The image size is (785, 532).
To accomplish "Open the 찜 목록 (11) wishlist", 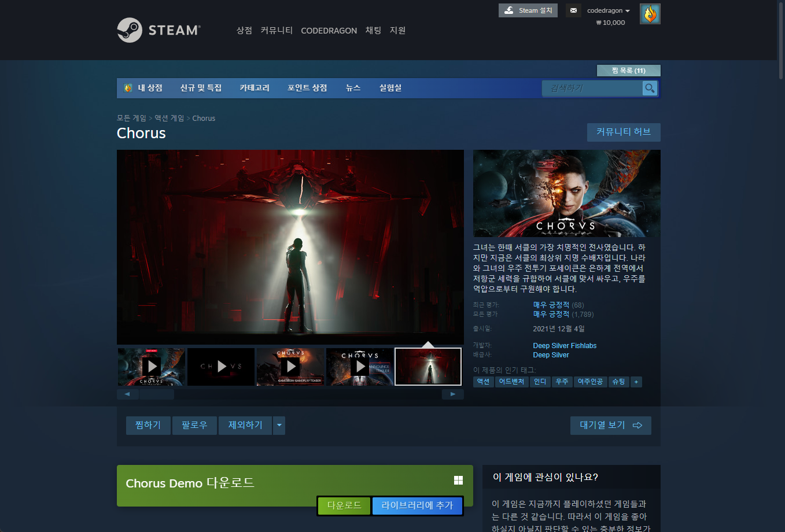I will pyautogui.click(x=629, y=71).
